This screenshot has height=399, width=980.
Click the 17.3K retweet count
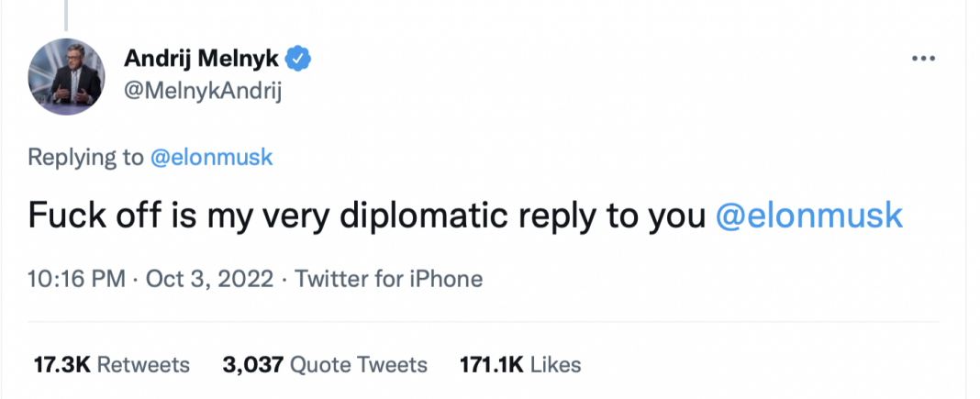pos(61,364)
